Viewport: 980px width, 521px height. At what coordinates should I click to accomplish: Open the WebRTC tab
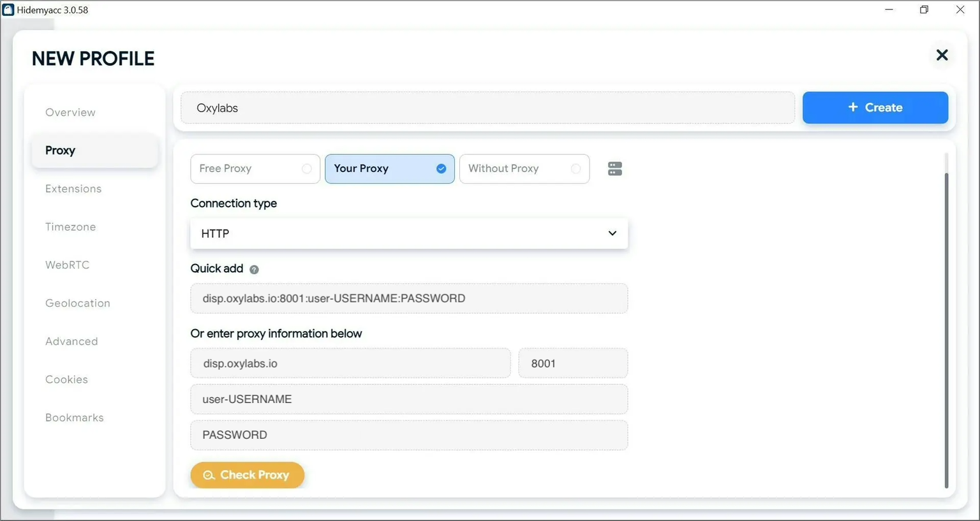click(x=67, y=265)
